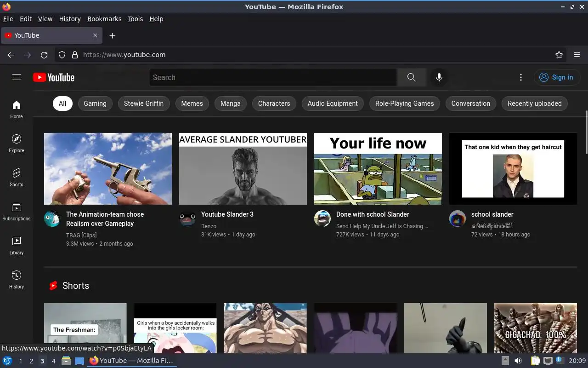Click the Sign in button
Viewport: 588px width, 368px height.
click(557, 77)
